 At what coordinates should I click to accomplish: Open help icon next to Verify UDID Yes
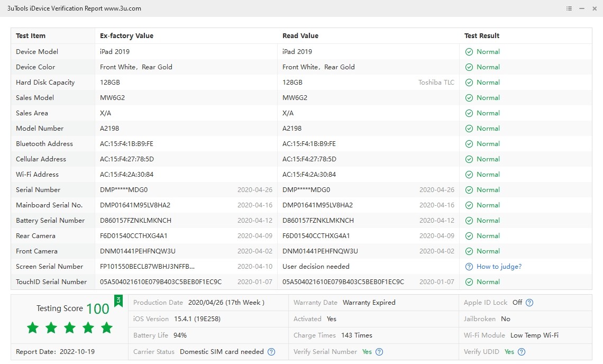coord(522,352)
